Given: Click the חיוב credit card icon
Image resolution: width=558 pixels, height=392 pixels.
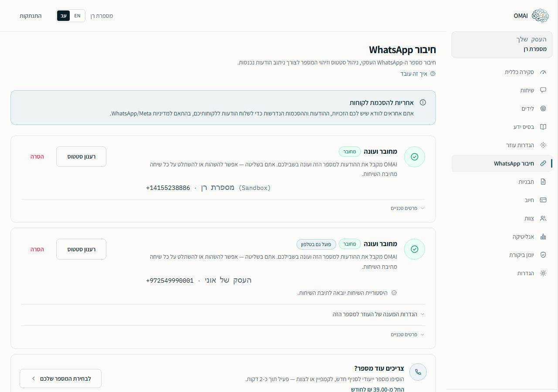Looking at the screenshot, I should (543, 200).
